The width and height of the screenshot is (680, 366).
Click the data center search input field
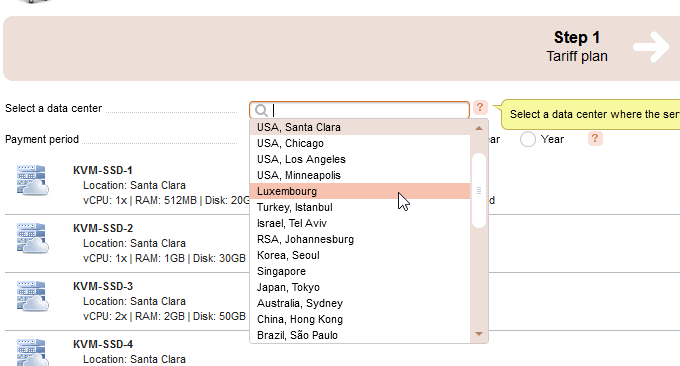[359, 110]
